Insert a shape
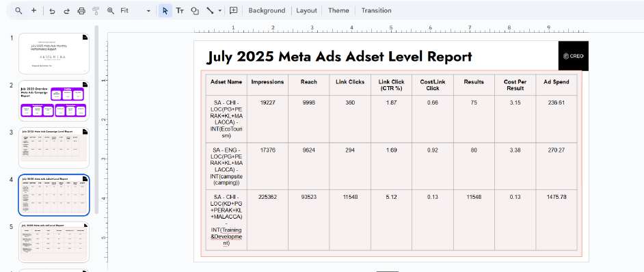 [195, 11]
